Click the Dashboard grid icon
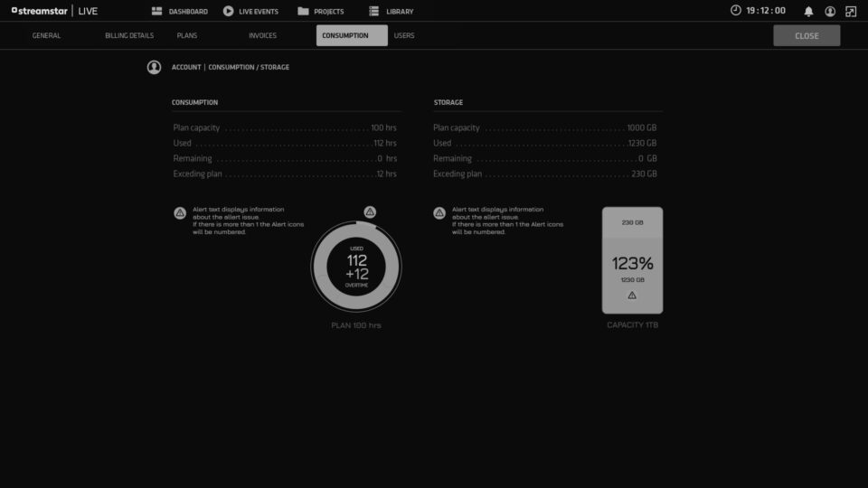This screenshot has width=868, height=488. [x=156, y=11]
